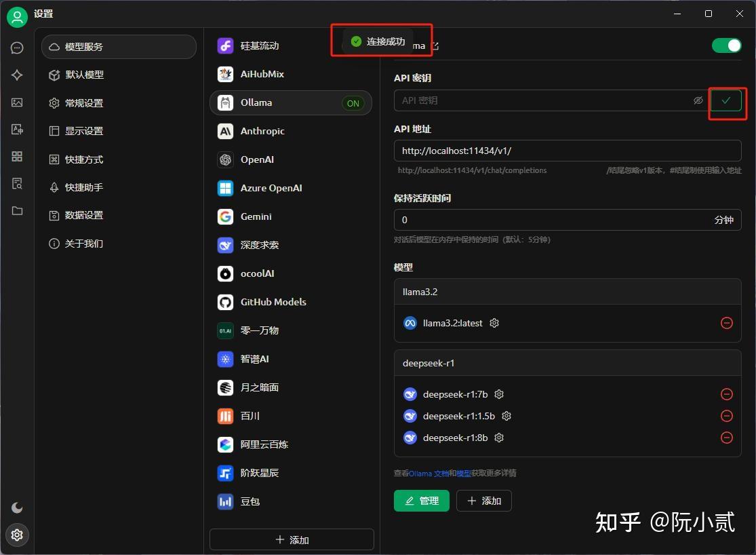Select the OpenAI provider
This screenshot has width=756, height=555.
point(291,159)
